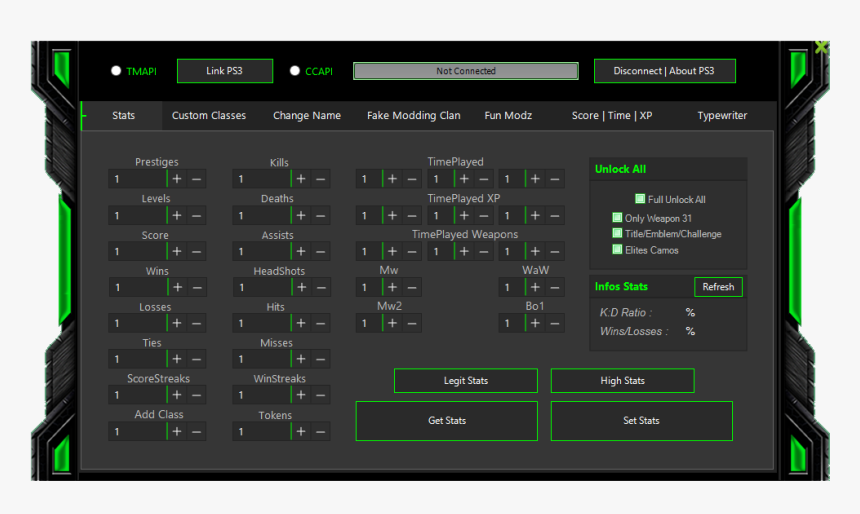Decrease Prestiges value with minus button
Viewport: 860px width, 514px height.
coord(196,179)
